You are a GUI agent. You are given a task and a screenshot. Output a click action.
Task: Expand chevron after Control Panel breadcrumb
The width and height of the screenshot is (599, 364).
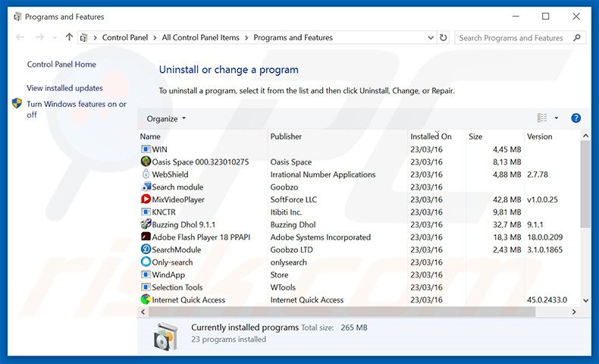point(155,37)
